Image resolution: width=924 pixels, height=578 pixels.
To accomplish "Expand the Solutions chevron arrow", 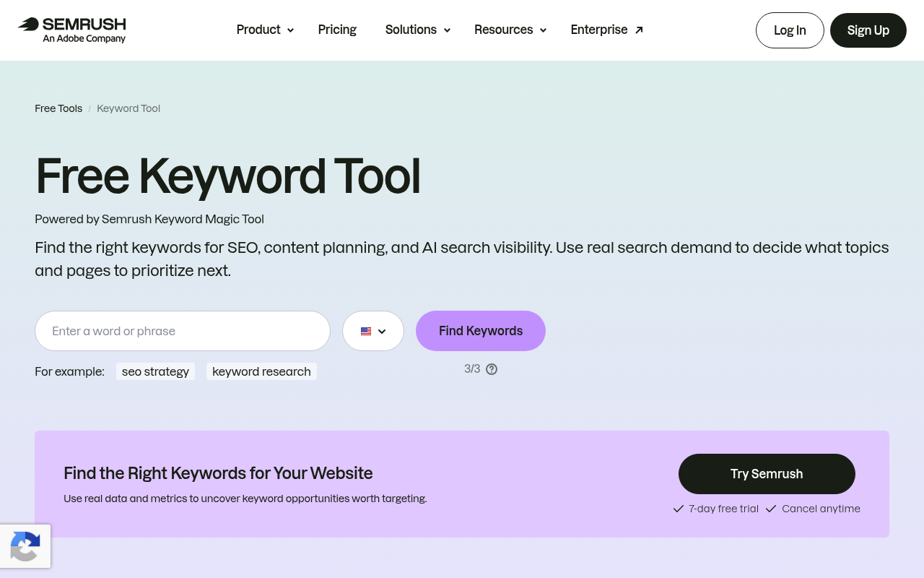I will (x=447, y=30).
